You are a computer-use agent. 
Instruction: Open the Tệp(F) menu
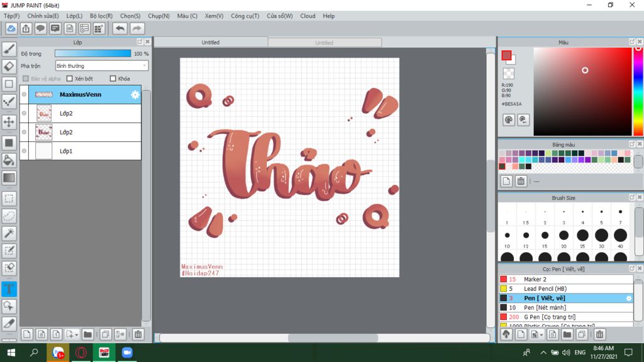point(11,16)
